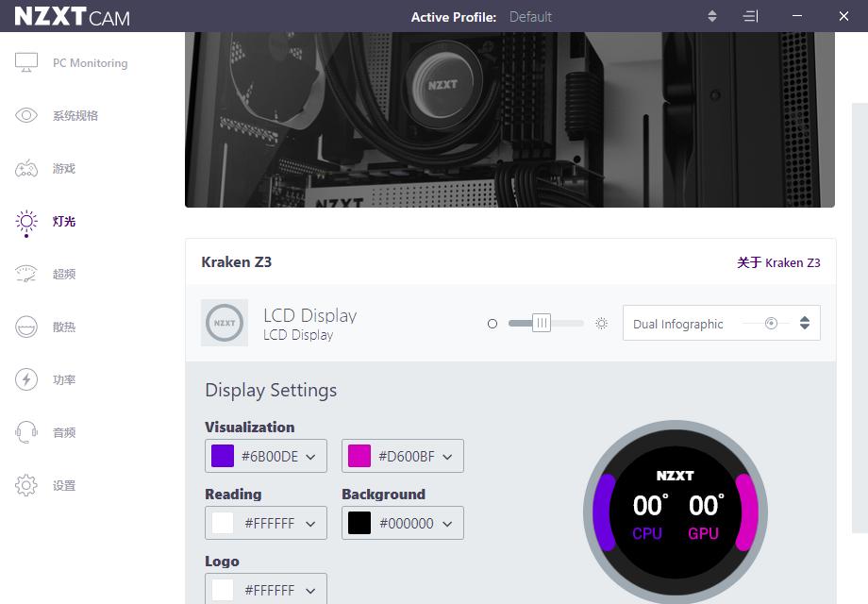Image resolution: width=868 pixels, height=604 pixels.
Task: Open the 关于 Kraken Z3 link
Action: pyautogui.click(x=778, y=262)
